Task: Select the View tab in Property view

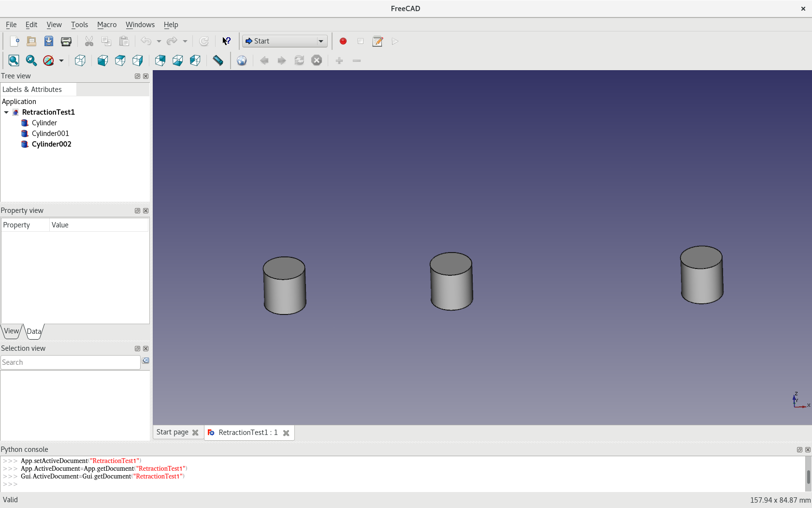Action: click(12, 331)
